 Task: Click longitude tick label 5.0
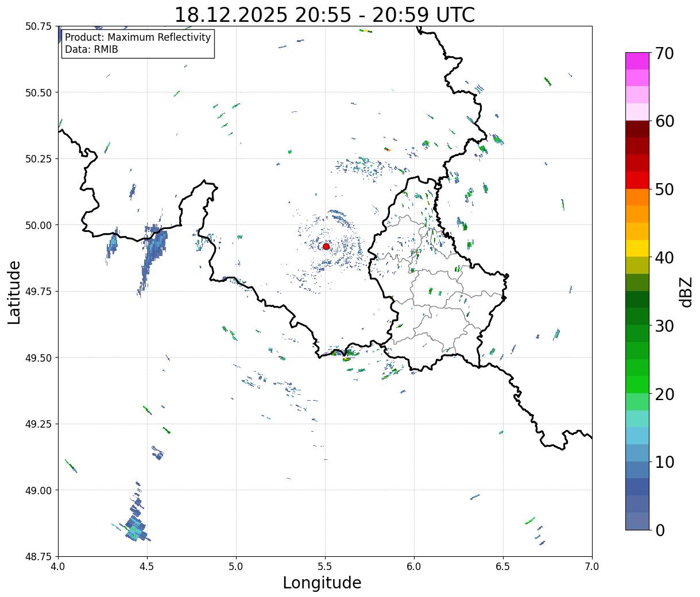coord(236,567)
